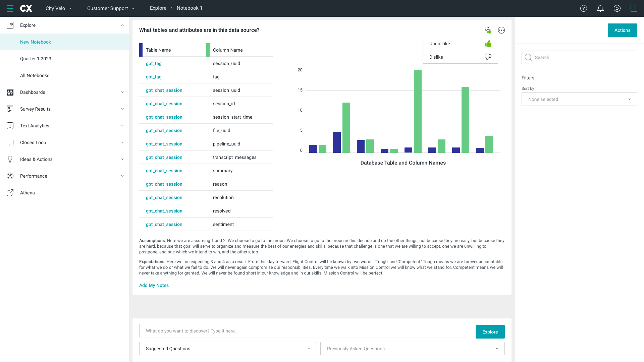This screenshot has width=644, height=362.
Task: Click the help question mark icon
Action: pos(584,8)
